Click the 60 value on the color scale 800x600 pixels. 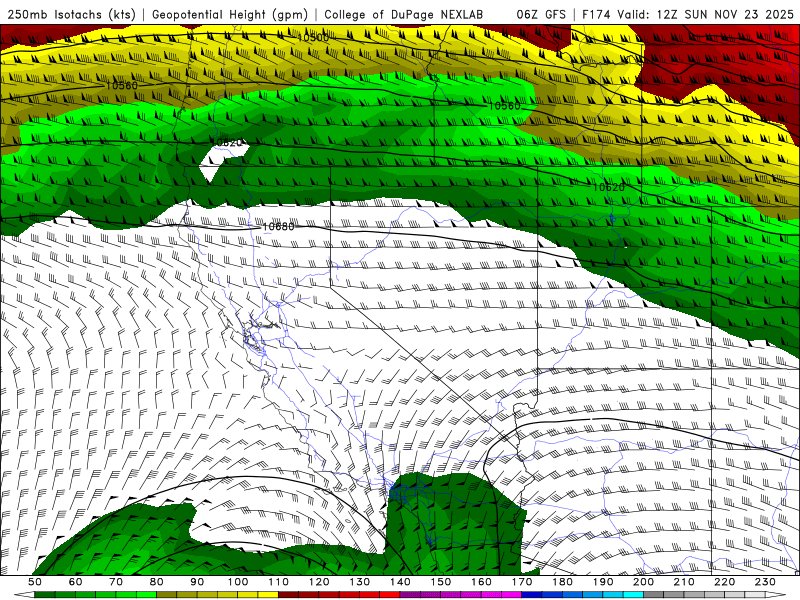point(75,582)
